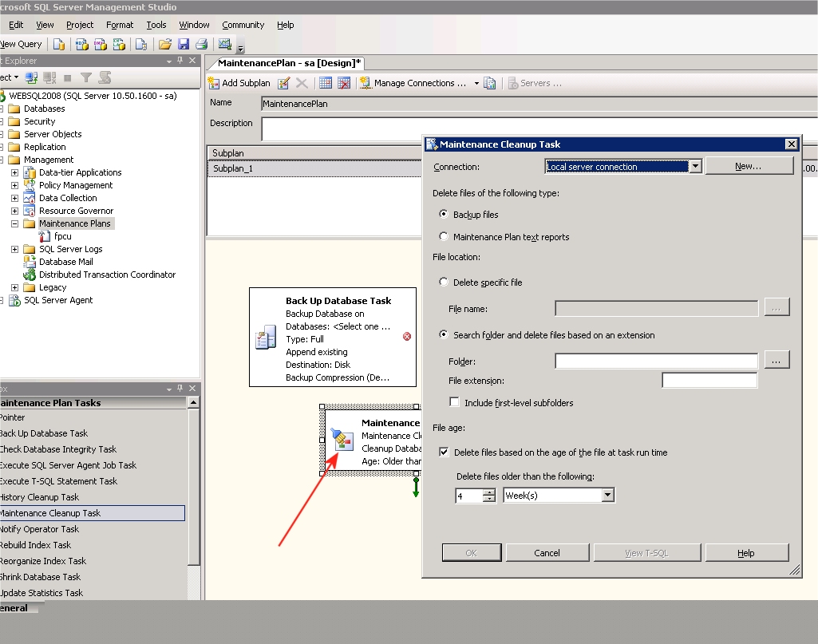Image resolution: width=818 pixels, height=644 pixels.
Task: Pin the Object Explorer panel
Action: 180,61
